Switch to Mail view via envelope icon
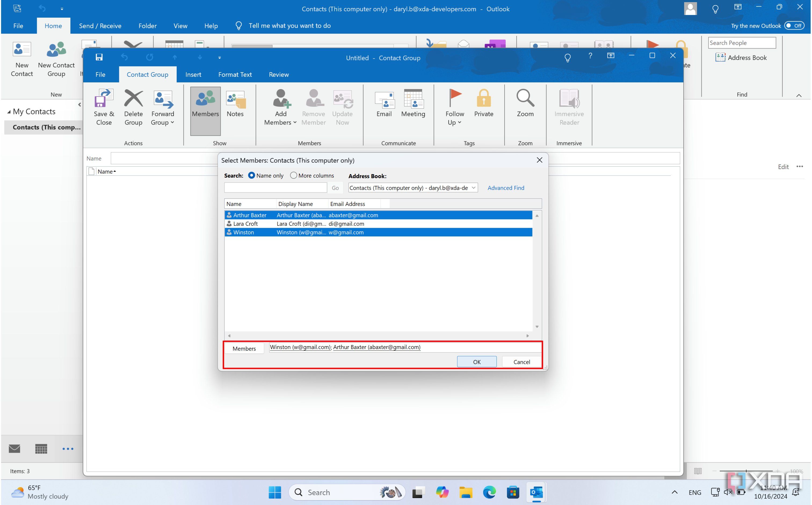 coord(15,449)
